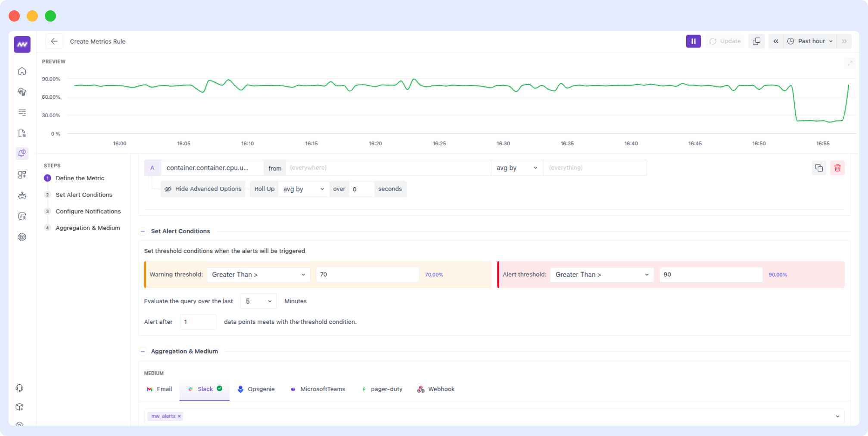Click the Middleware logo icon
This screenshot has width=868, height=436.
(22, 44)
